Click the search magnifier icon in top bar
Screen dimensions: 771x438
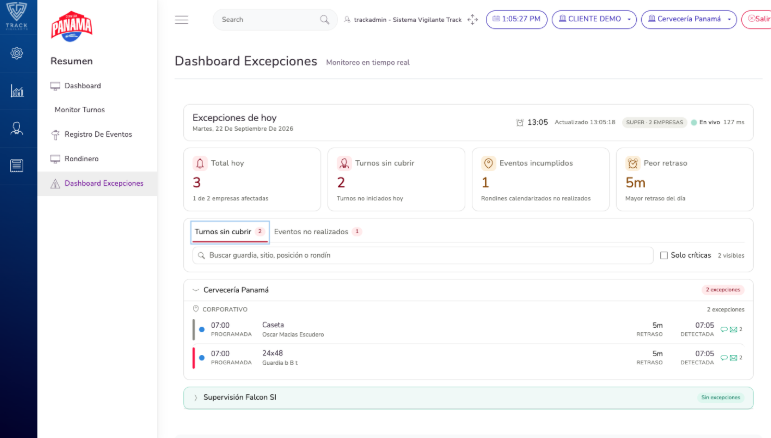(325, 20)
